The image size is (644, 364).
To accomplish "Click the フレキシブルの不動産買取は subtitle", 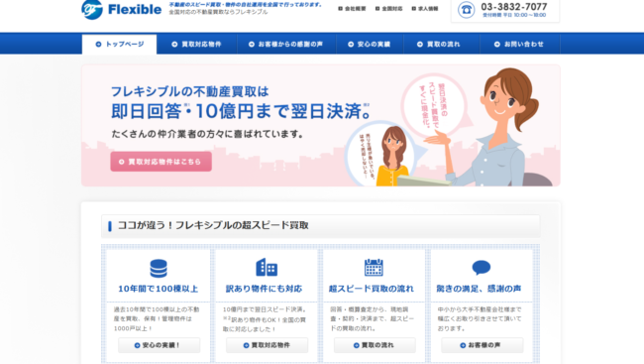I will [190, 91].
